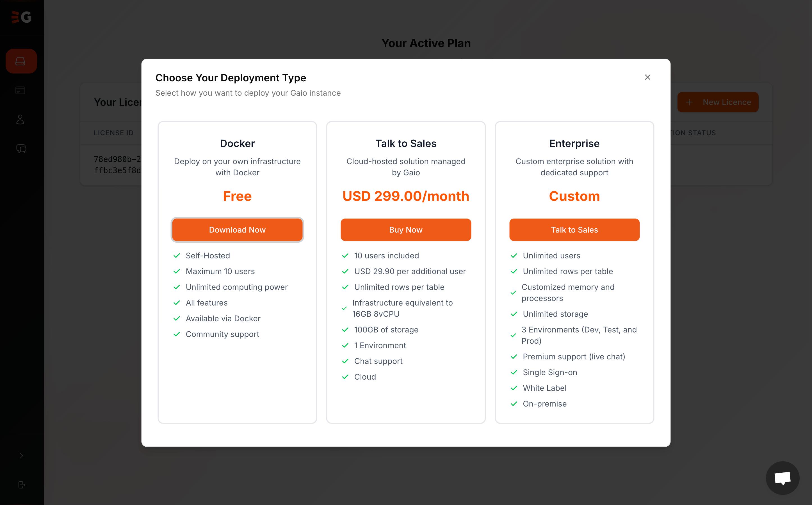Viewport: 812px width, 505px height.
Task: Click the LICENSE ID column header
Action: point(114,133)
